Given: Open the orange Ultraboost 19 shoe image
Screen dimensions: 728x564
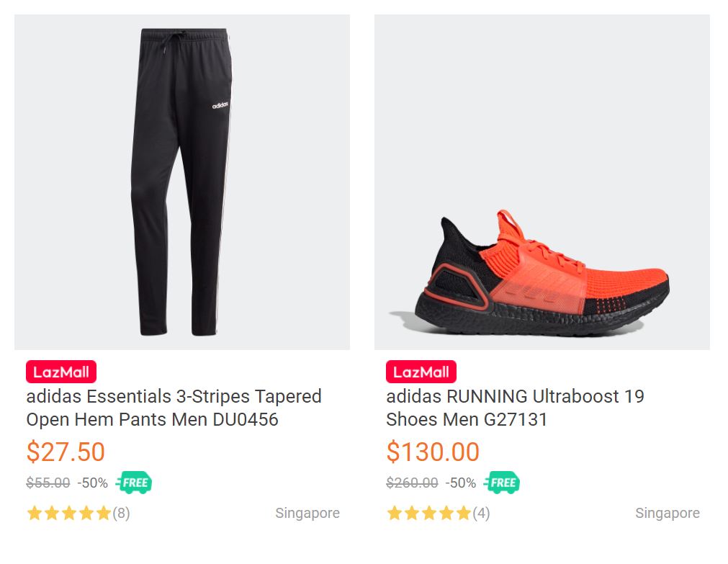Looking at the screenshot, I should click(541, 182).
